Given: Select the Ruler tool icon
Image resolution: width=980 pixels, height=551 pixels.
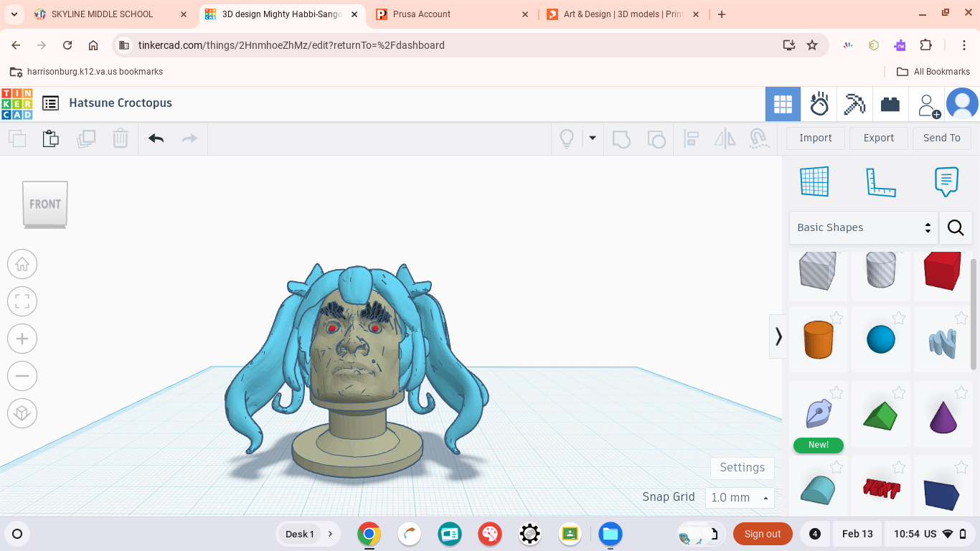Looking at the screenshot, I should coord(880,182).
